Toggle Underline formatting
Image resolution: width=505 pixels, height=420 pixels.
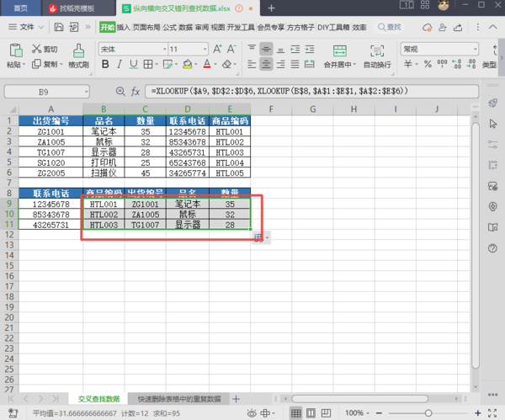(133, 65)
